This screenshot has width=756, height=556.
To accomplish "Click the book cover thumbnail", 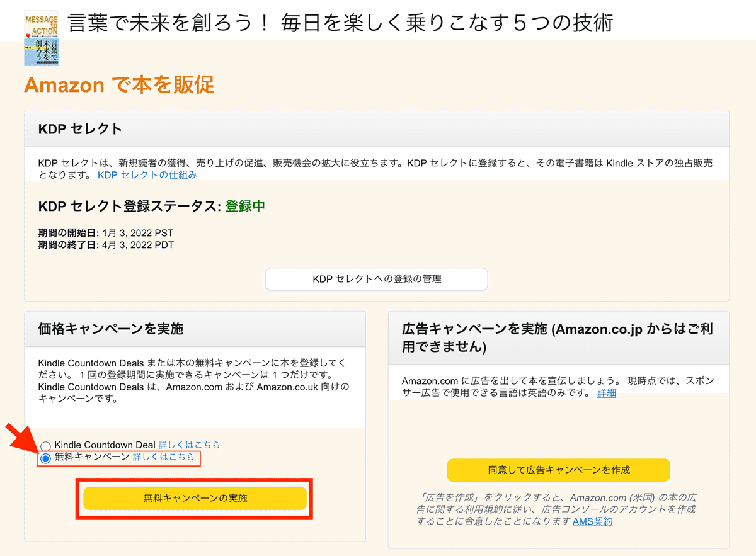I will point(41,38).
